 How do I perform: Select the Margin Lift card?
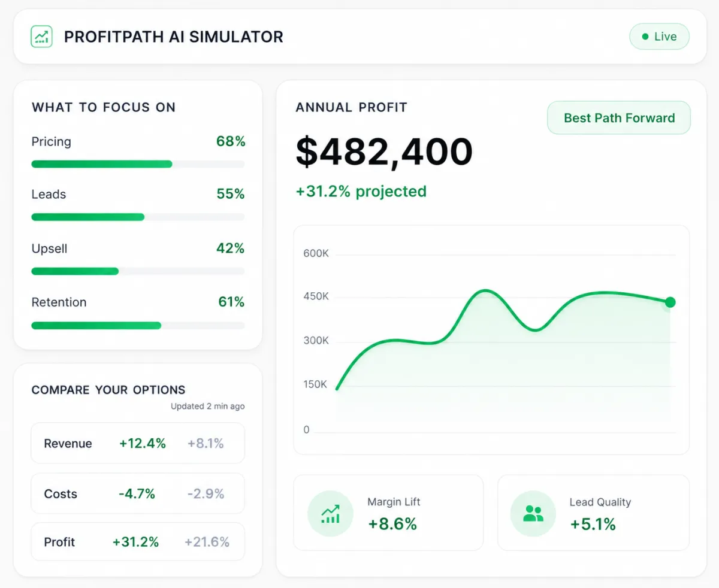(388, 513)
